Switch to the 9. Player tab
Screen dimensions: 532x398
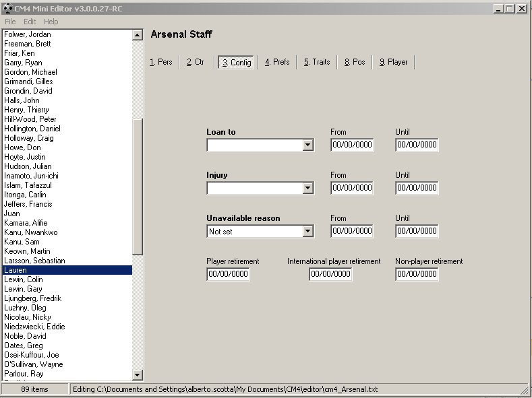pyautogui.click(x=394, y=62)
